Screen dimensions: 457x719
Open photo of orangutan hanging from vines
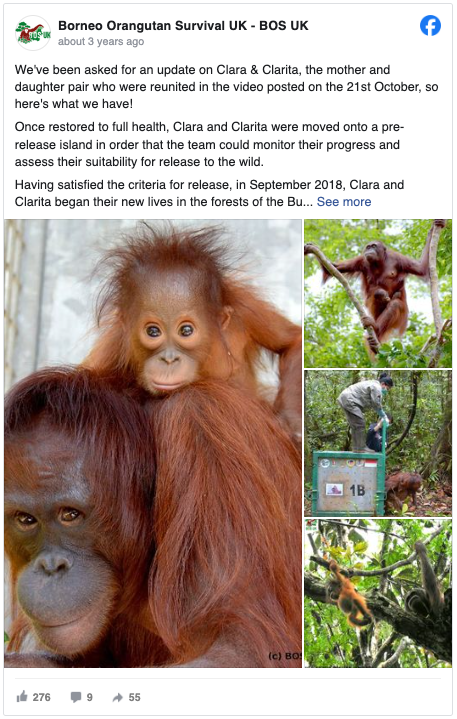point(378,293)
